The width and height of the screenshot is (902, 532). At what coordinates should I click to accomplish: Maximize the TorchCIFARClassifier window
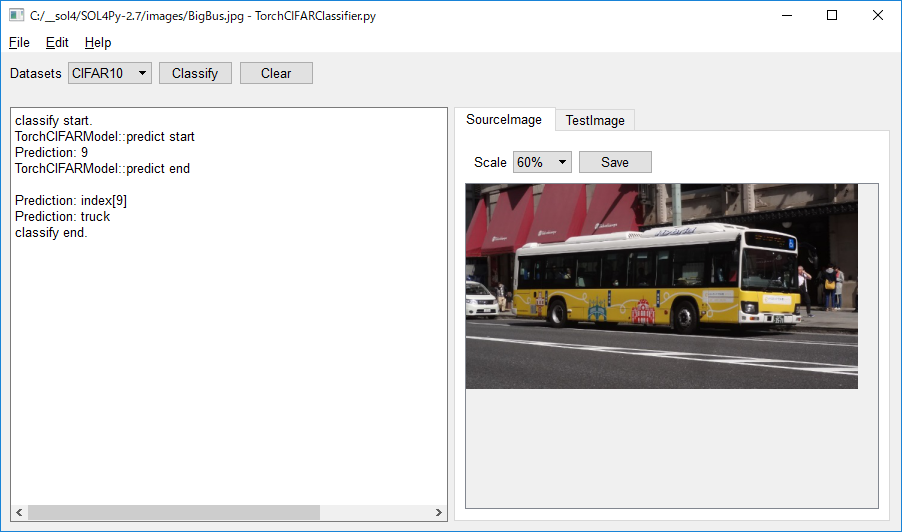pyautogui.click(x=832, y=16)
